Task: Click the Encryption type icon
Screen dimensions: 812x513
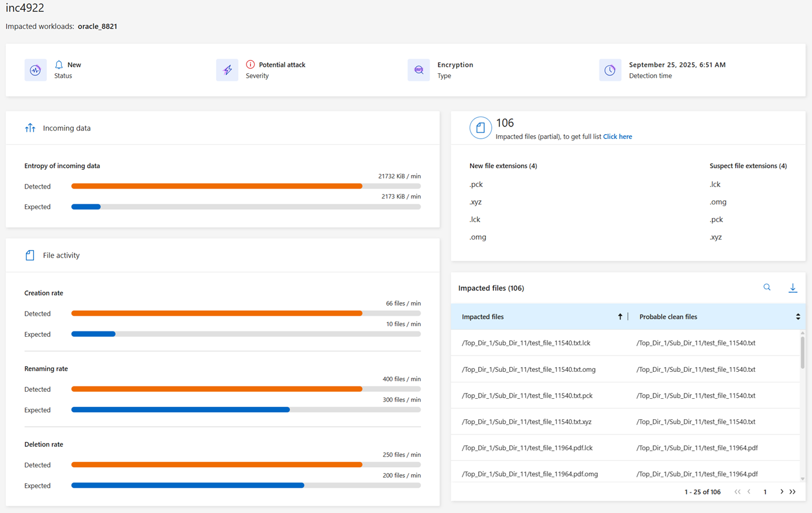Action: click(x=419, y=70)
